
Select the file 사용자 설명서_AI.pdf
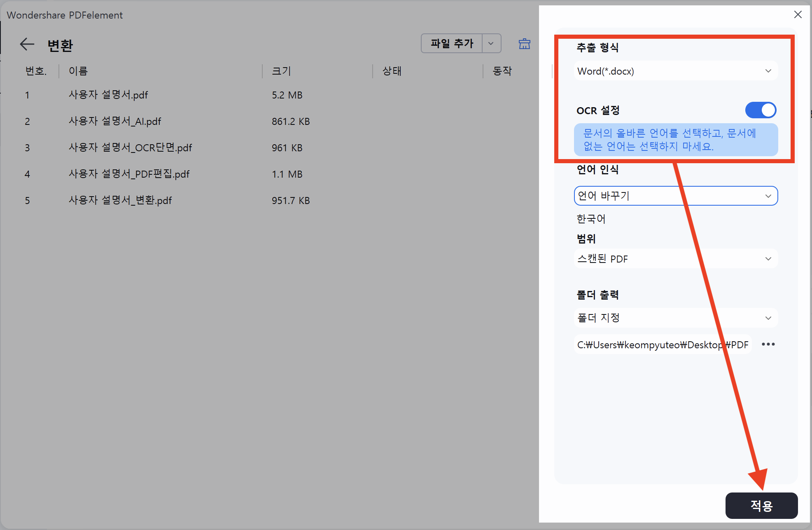tap(115, 121)
